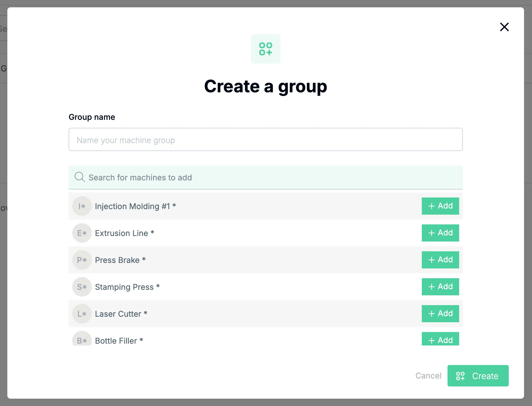Click the Laser Cutter avatar icon
Image resolution: width=532 pixels, height=406 pixels.
(x=82, y=314)
